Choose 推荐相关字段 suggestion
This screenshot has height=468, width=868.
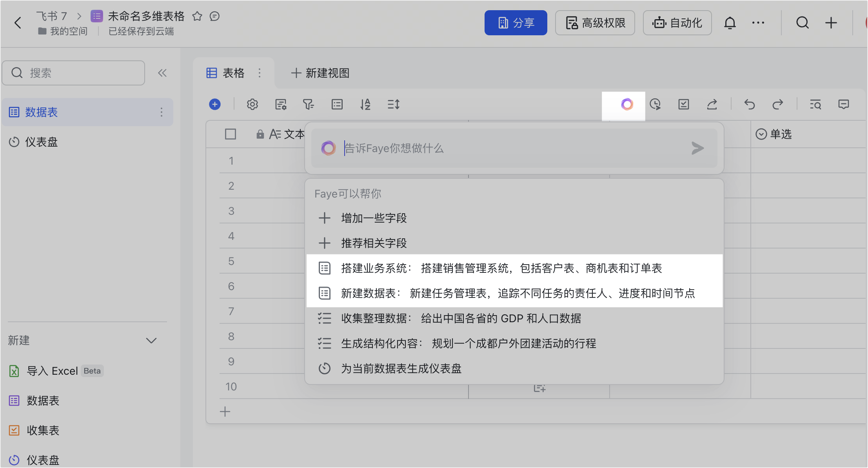point(514,243)
